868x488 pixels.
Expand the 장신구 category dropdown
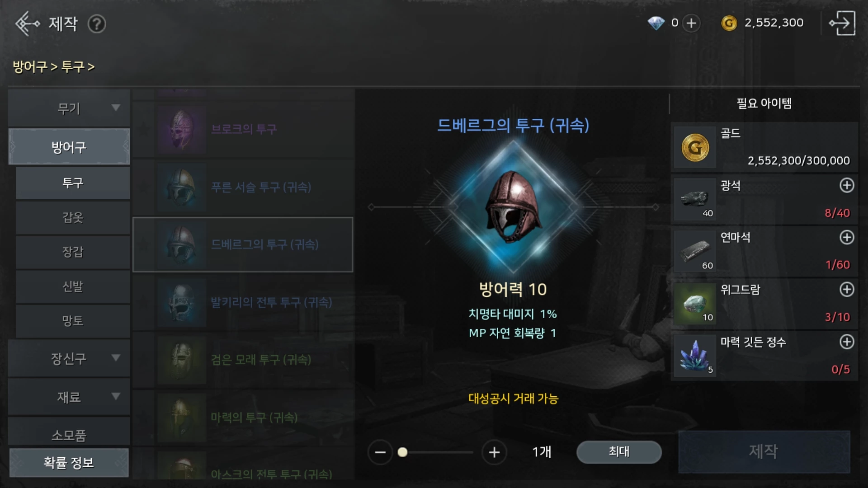69,358
